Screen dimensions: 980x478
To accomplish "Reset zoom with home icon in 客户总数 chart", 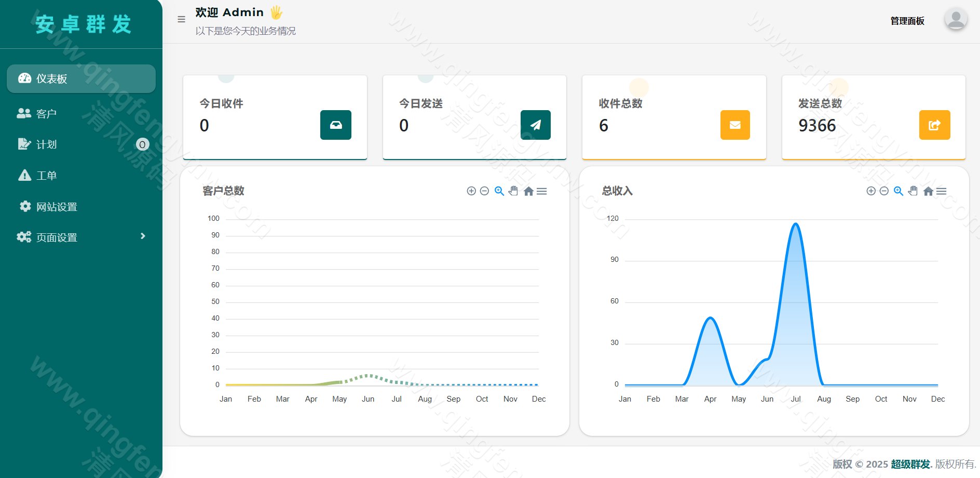I will click(528, 191).
